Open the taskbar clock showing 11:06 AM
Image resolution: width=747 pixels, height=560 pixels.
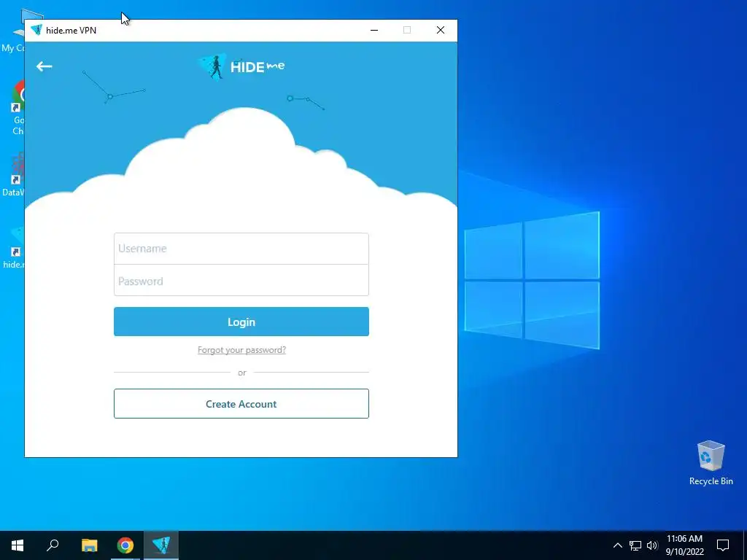(x=684, y=545)
